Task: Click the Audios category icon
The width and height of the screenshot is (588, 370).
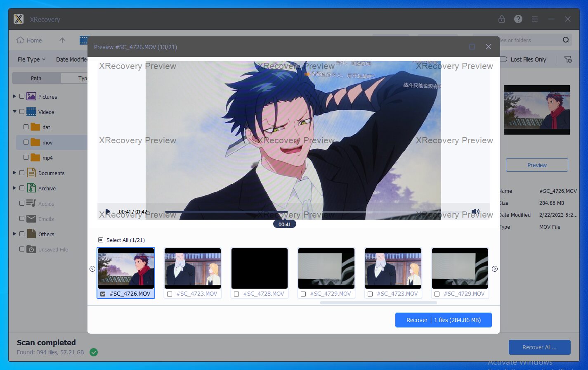Action: click(x=31, y=203)
